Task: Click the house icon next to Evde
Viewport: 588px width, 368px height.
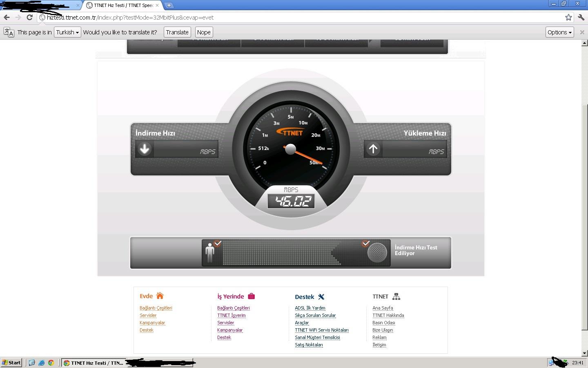Action: click(x=160, y=296)
